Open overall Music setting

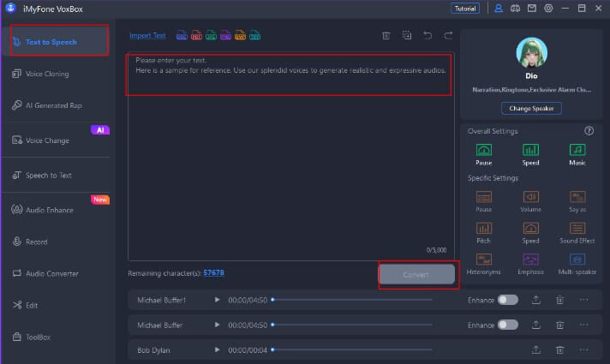tap(577, 154)
